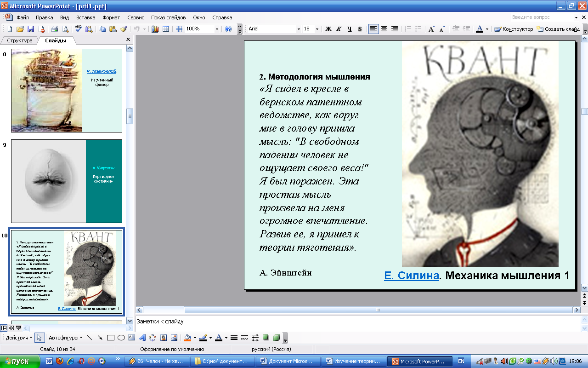Select the Line drawing tool
Screen dimensions: 588x368
(x=90, y=338)
